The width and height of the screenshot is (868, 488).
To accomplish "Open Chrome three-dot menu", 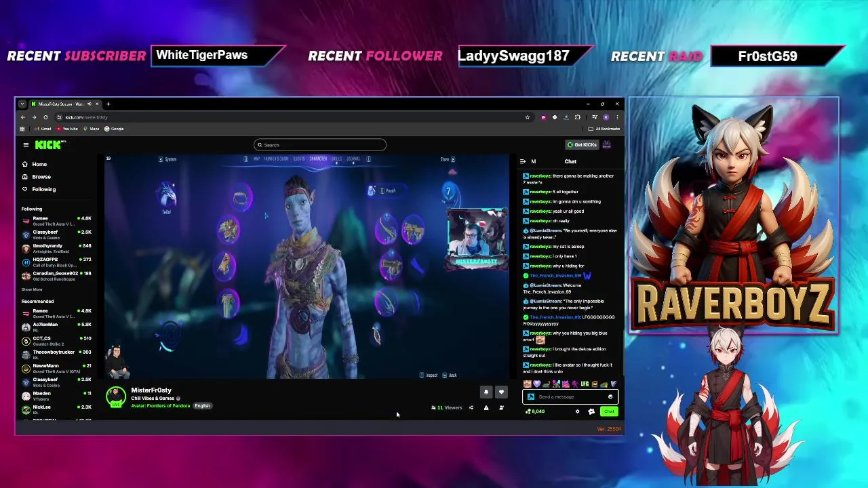I will pos(617,117).
